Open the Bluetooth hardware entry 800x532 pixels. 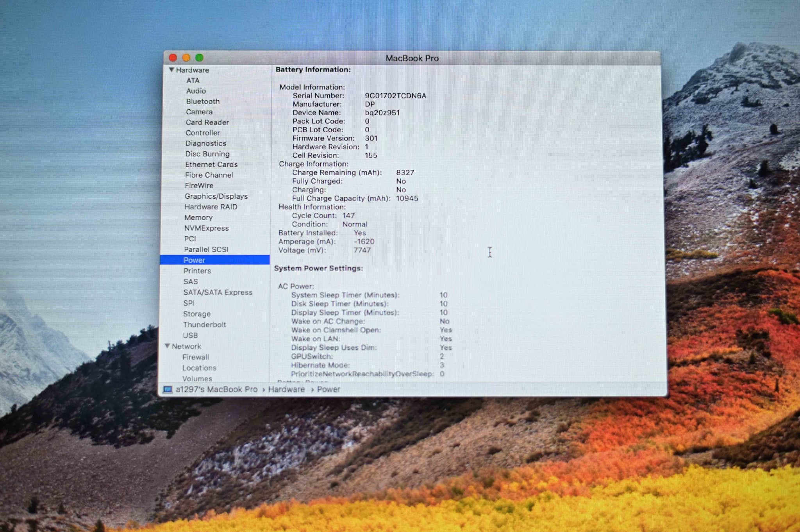pos(203,101)
